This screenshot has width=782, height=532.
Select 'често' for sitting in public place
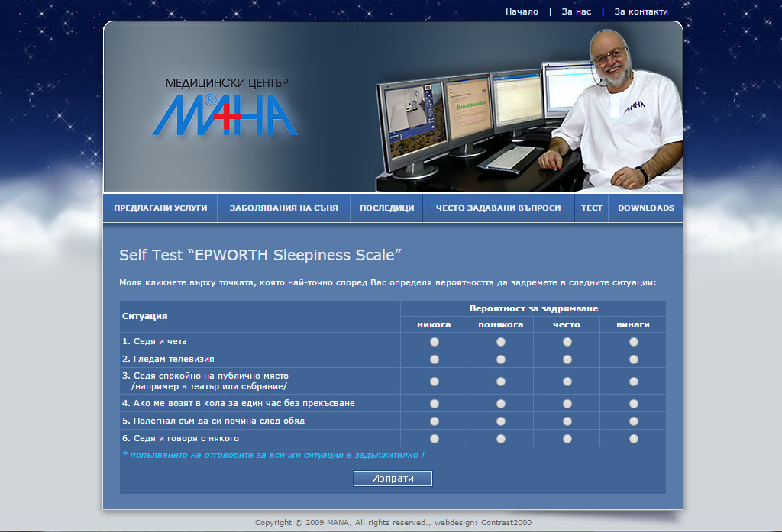coord(567,382)
